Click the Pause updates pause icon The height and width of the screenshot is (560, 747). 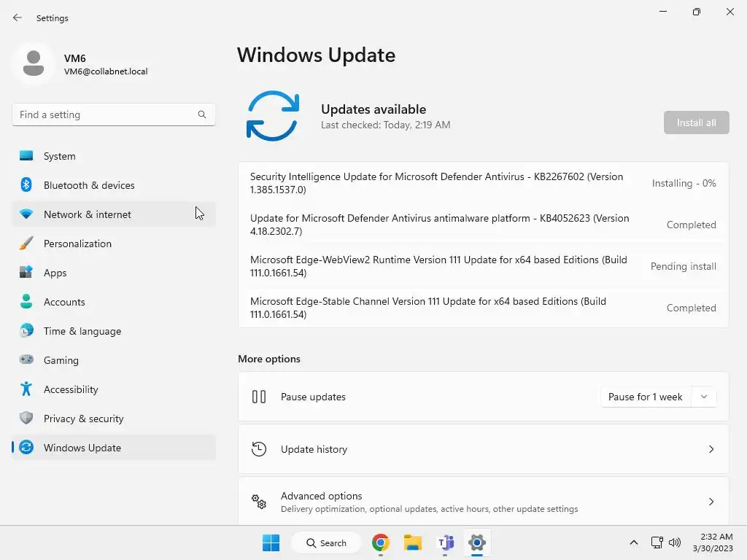click(259, 397)
